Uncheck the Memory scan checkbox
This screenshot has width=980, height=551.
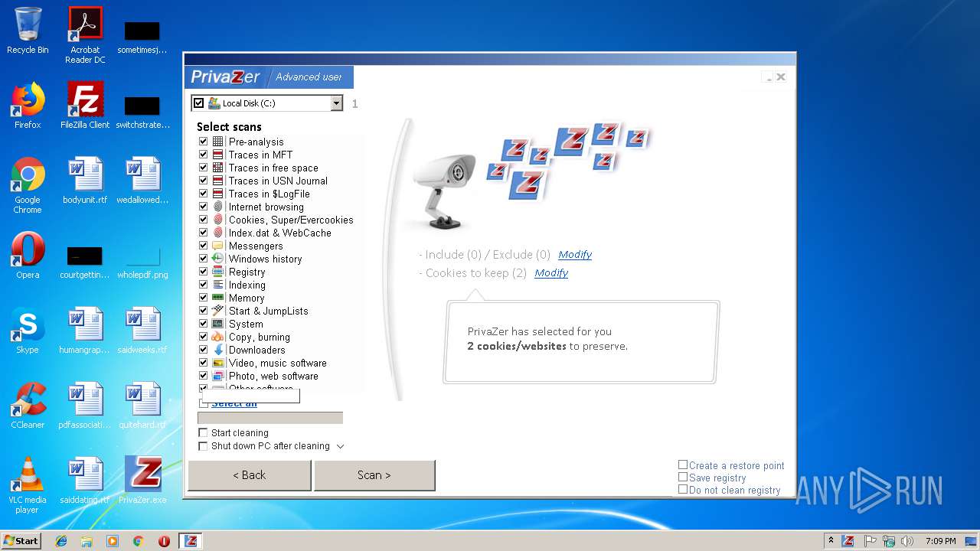204,298
